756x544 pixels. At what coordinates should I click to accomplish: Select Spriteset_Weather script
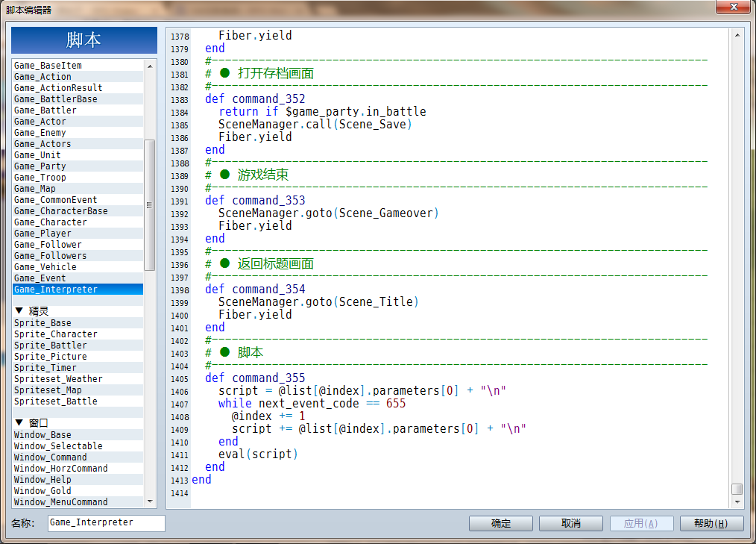click(78, 379)
